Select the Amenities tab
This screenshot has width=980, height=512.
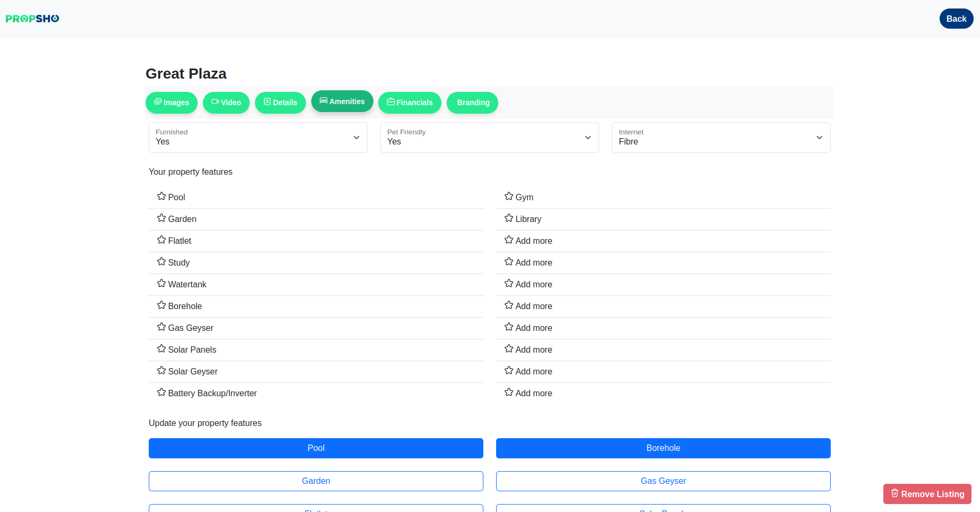pyautogui.click(x=342, y=101)
